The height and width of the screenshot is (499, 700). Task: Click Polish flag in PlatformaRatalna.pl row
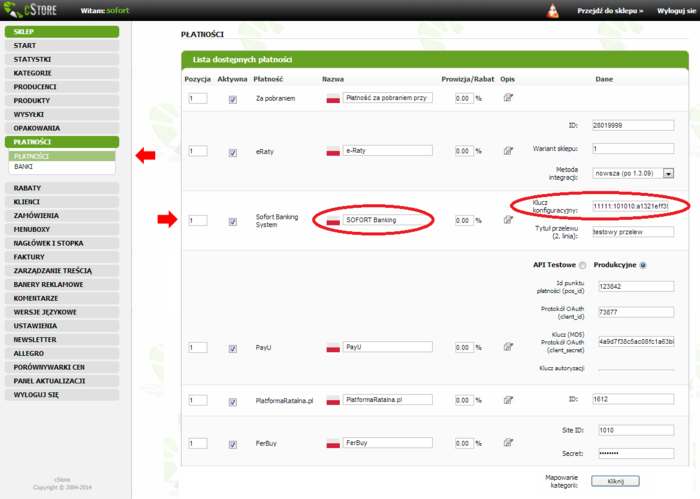(333, 400)
